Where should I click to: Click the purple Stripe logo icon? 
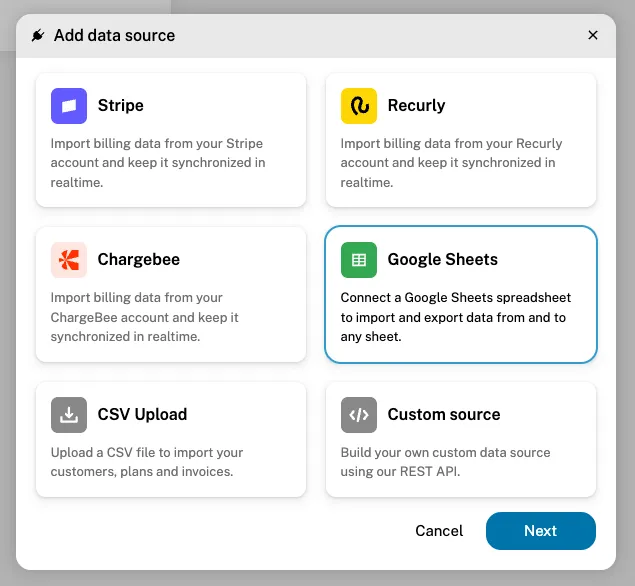coord(69,106)
